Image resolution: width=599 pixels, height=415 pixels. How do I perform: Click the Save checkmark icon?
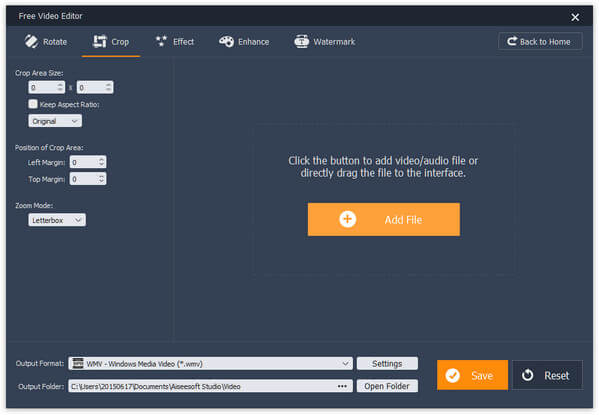453,375
